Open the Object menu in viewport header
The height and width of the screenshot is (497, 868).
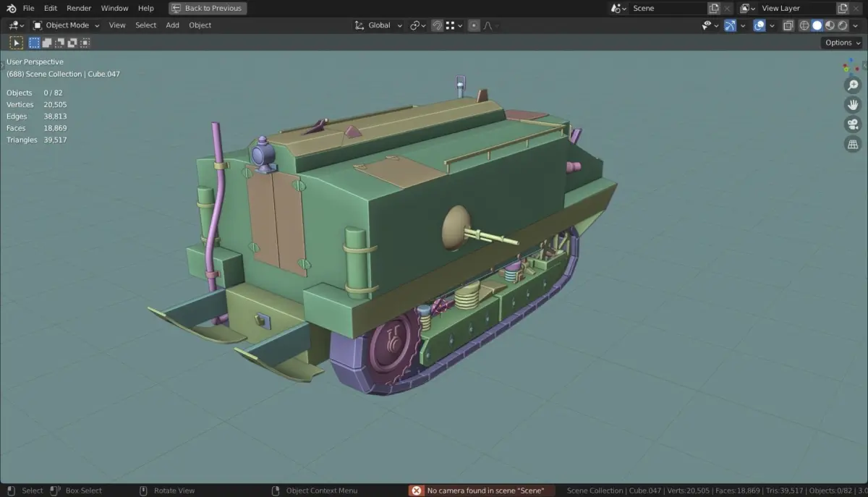pyautogui.click(x=200, y=25)
